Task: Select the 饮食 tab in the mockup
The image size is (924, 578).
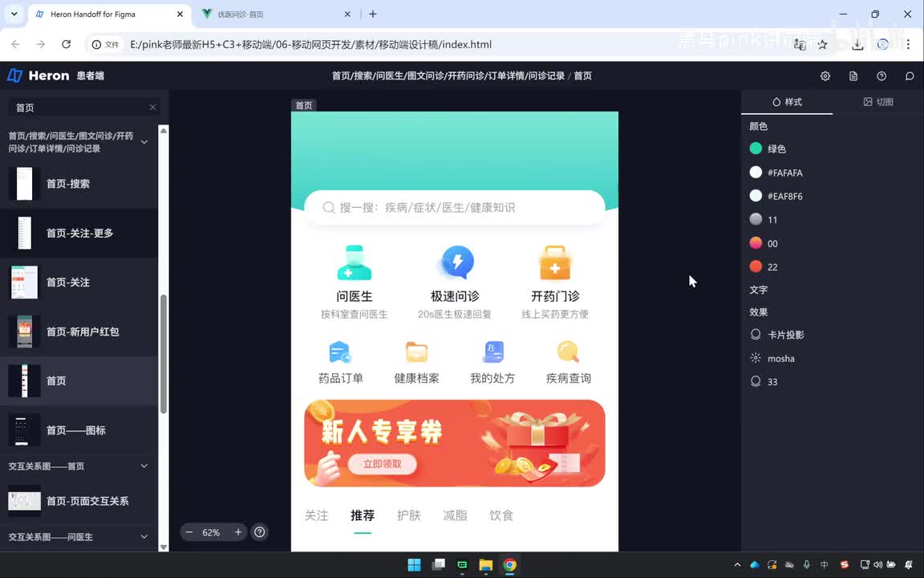Action: (501, 515)
